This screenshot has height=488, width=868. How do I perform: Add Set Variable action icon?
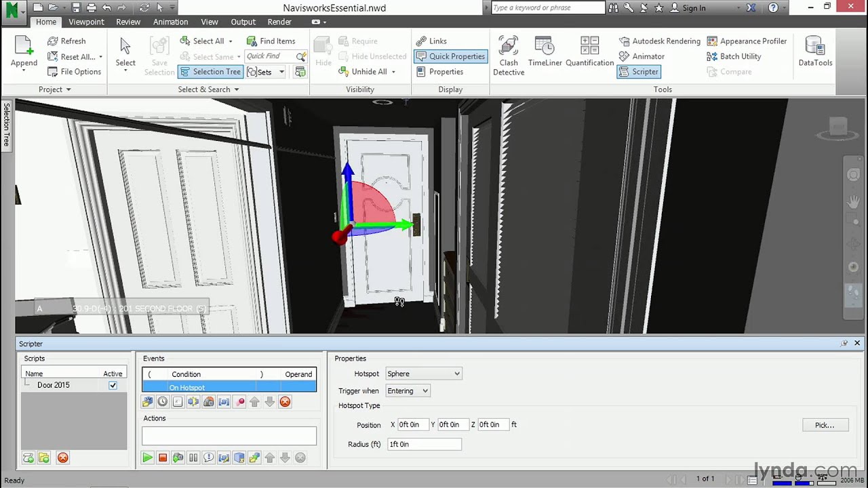point(224,458)
